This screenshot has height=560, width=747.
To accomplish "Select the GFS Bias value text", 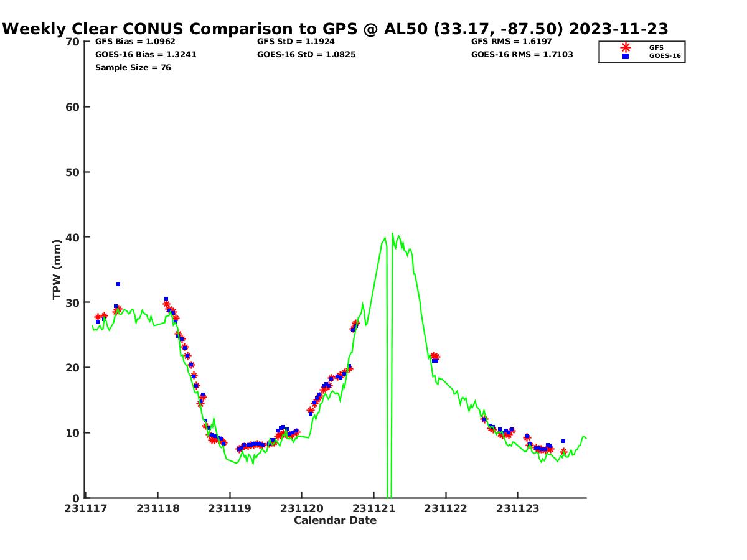I will tap(135, 42).
